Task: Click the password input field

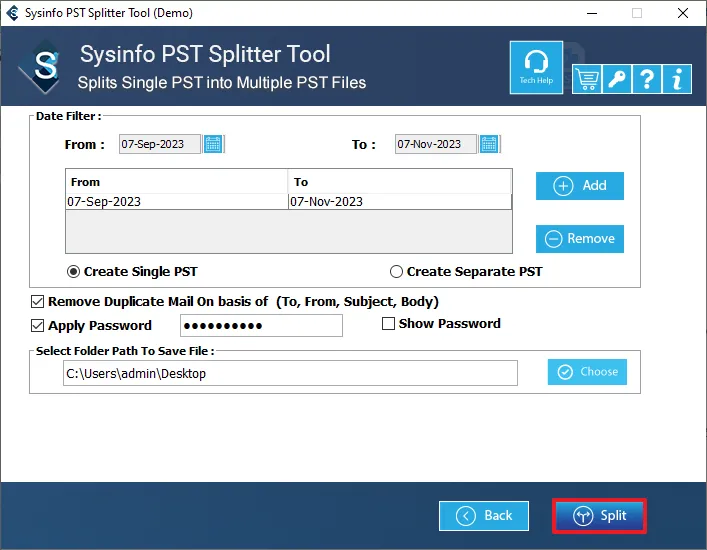Action: (x=262, y=325)
